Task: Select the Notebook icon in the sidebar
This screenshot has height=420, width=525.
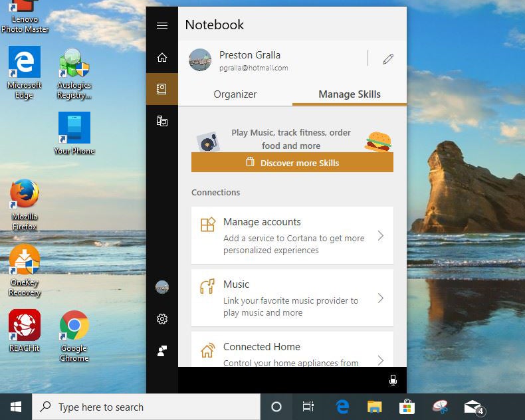Action: click(x=162, y=89)
